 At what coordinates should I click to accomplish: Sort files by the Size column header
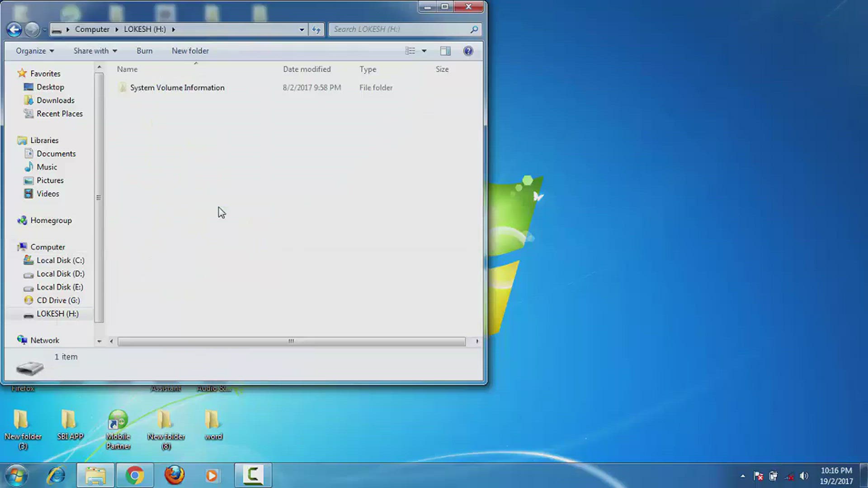442,69
